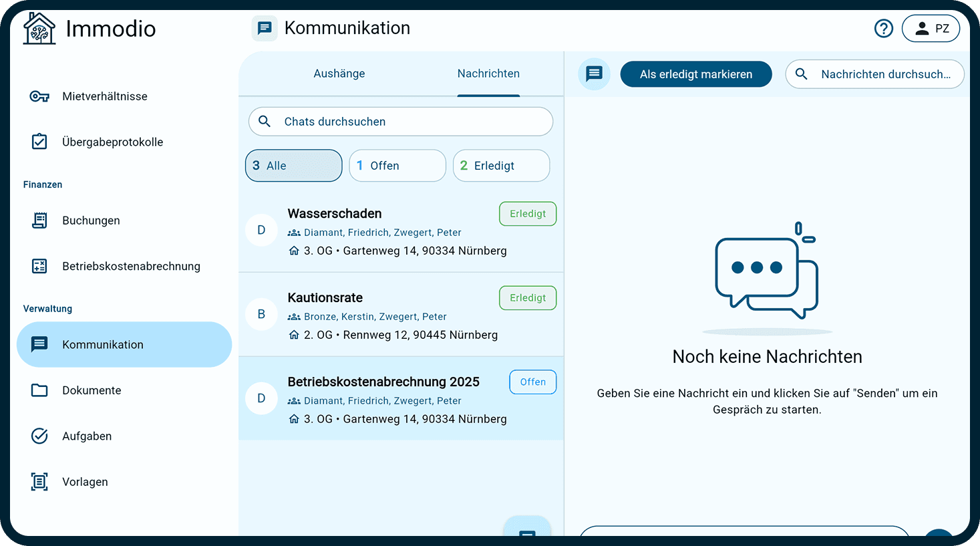Screen dimensions: 980x546
Task: Switch to the Aushänge tab
Action: click(339, 74)
